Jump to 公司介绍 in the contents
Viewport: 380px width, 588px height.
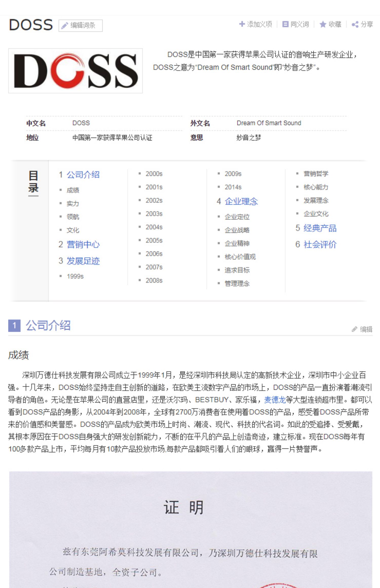pyautogui.click(x=83, y=175)
